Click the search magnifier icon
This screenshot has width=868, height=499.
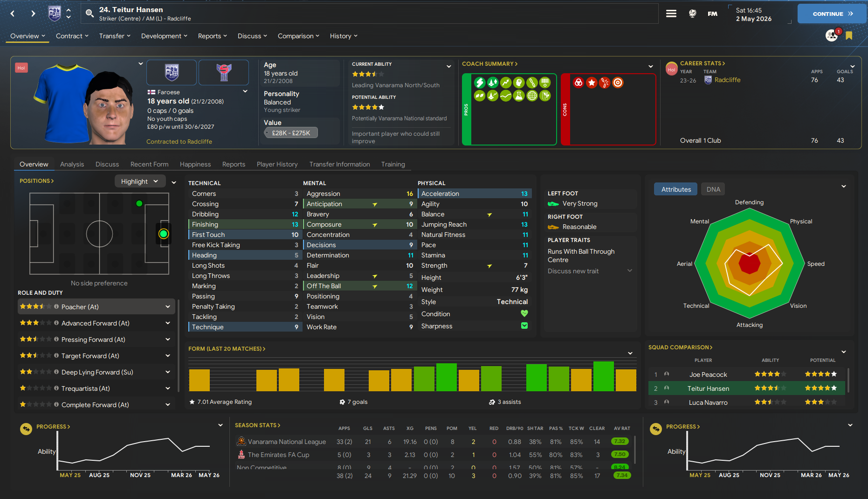point(90,14)
